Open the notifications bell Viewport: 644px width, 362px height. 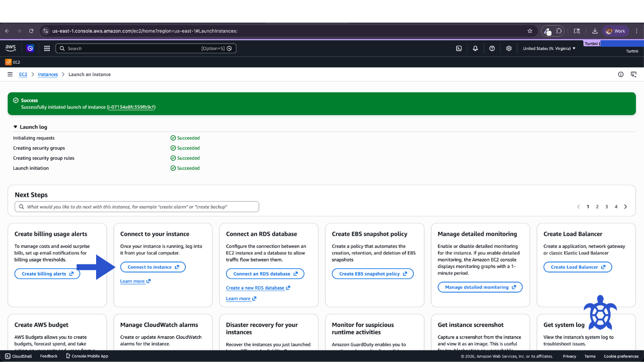[x=475, y=48]
